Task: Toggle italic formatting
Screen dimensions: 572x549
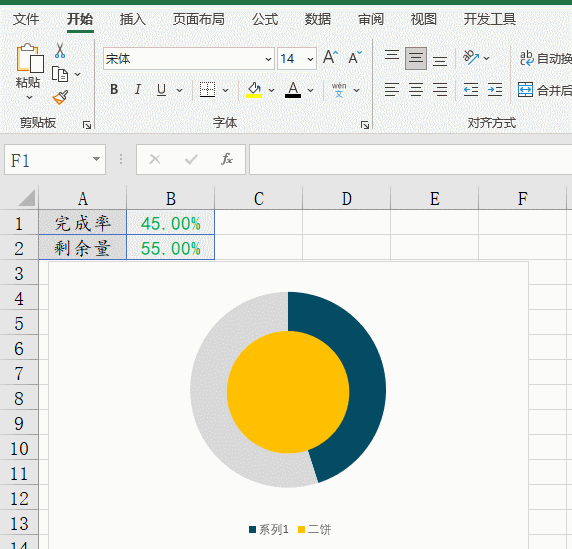Action: click(138, 89)
